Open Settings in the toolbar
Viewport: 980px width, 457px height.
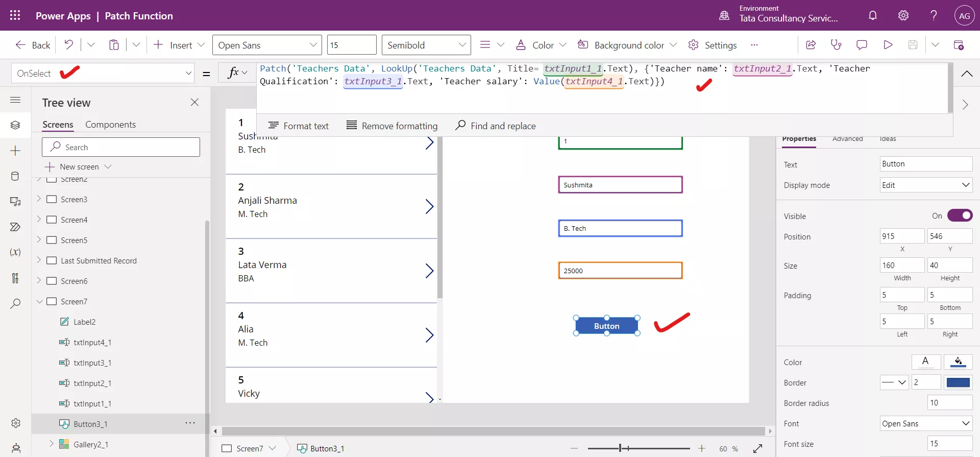pyautogui.click(x=713, y=45)
